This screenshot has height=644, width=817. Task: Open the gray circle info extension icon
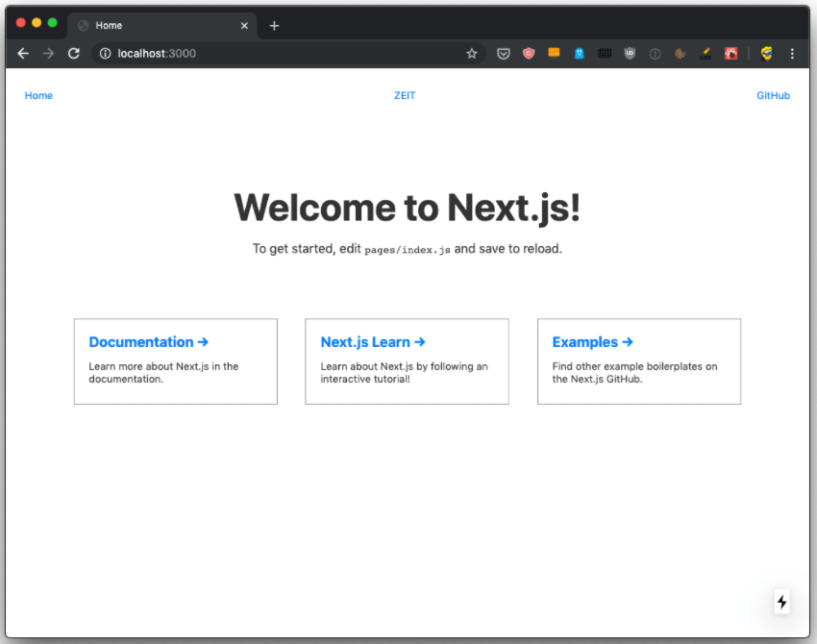pyautogui.click(x=655, y=54)
